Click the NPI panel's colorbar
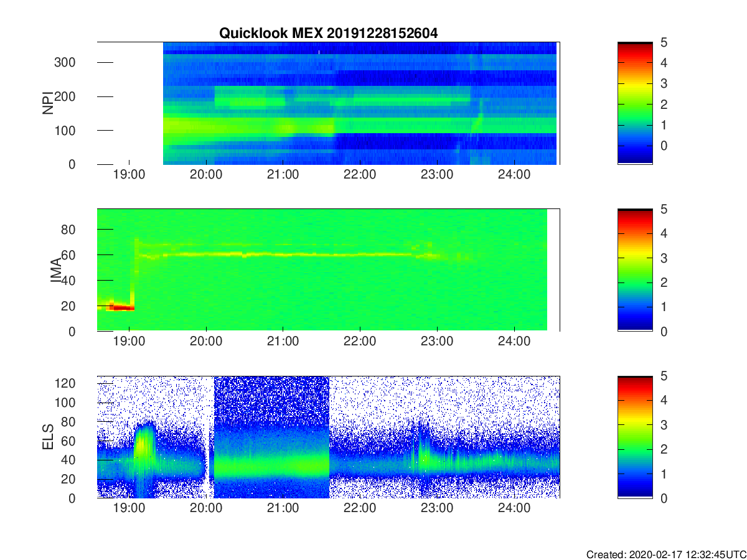This screenshot has width=747, height=560. [x=635, y=103]
